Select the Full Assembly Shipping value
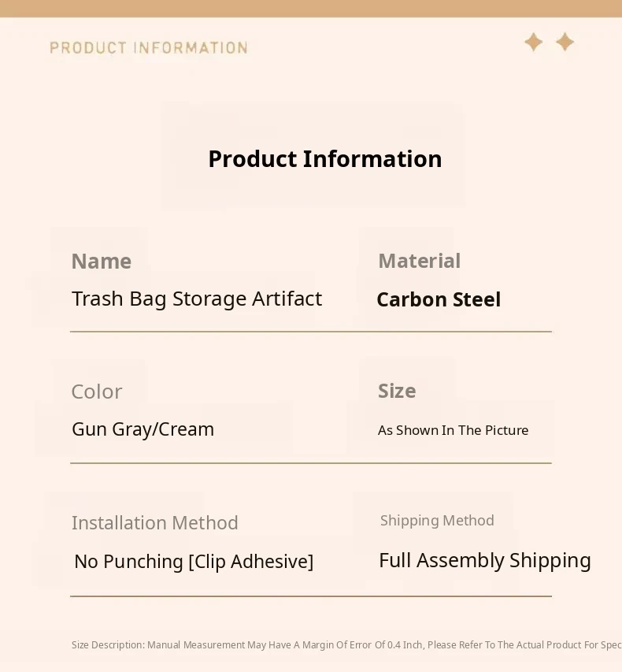Screen dimensions: 622x672 (x=485, y=560)
